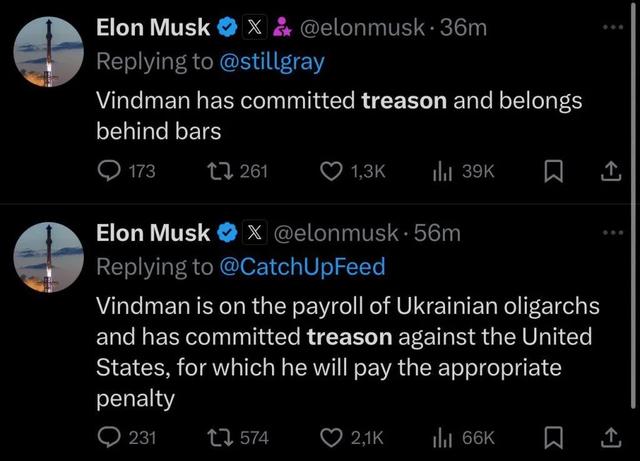
Task: Click the vertical scrollbar on right edge
Action: pos(633,204)
